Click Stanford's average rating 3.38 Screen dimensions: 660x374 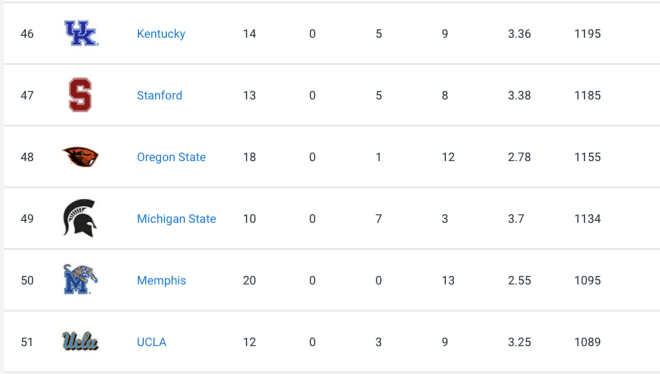pos(519,95)
